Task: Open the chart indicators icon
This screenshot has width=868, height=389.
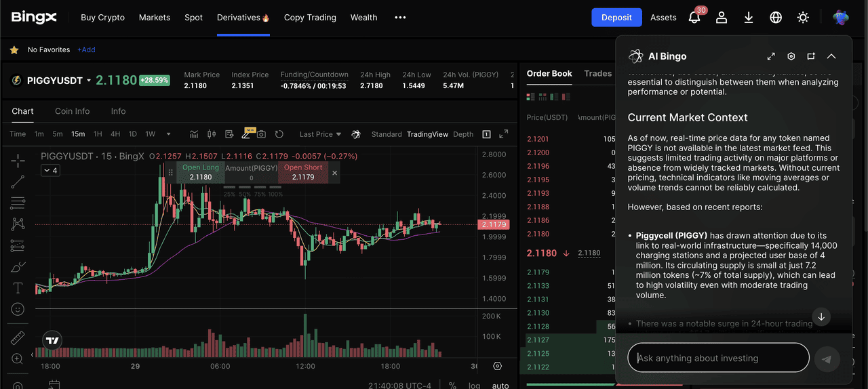Action: 194,134
